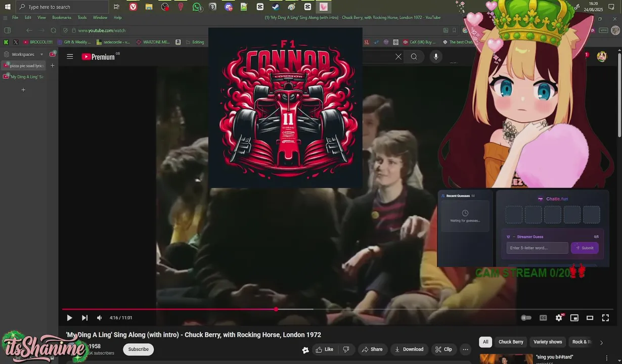Open the Gift & Weekly bookmark
The image size is (622, 364).
tap(74, 42)
